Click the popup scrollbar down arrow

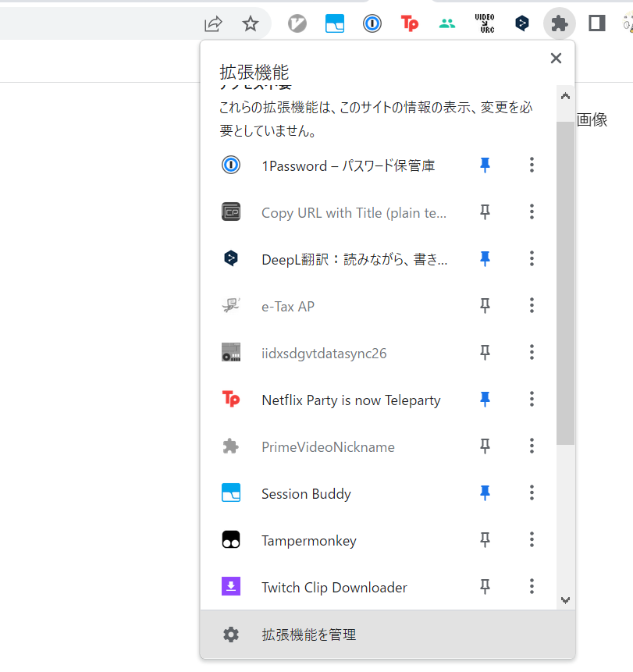[x=565, y=600]
